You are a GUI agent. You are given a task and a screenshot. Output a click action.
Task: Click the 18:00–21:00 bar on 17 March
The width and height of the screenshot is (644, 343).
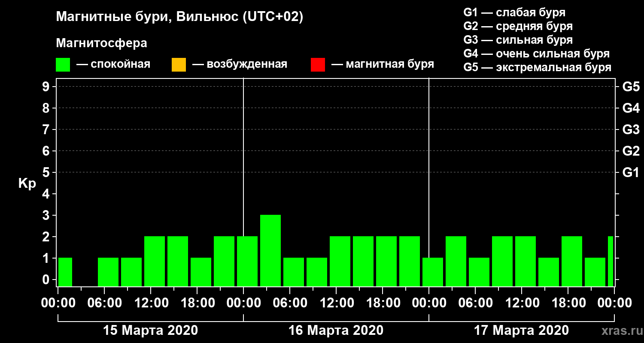572,261
